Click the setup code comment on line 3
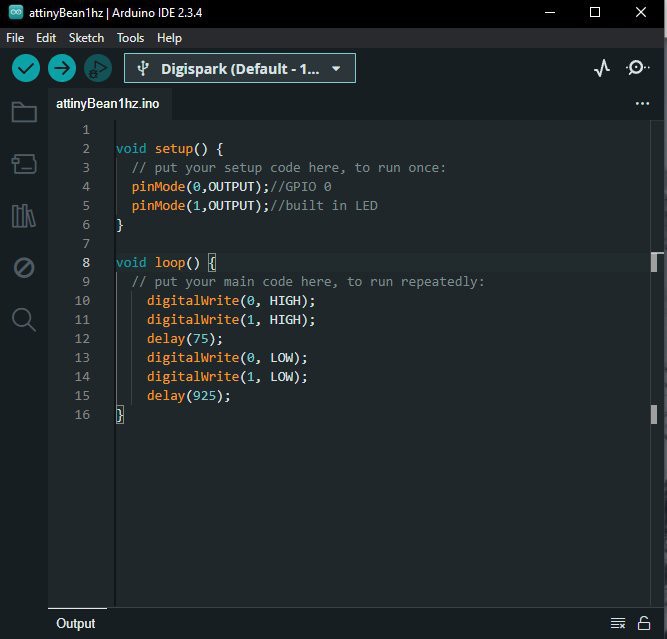The image size is (667, 639). (x=289, y=168)
